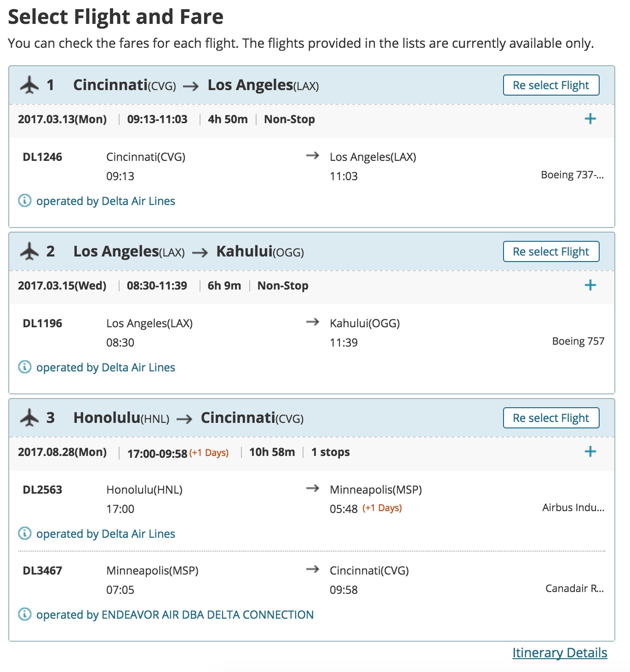Click the airplane icon for flight segment 1
630x672 pixels.
pos(30,85)
